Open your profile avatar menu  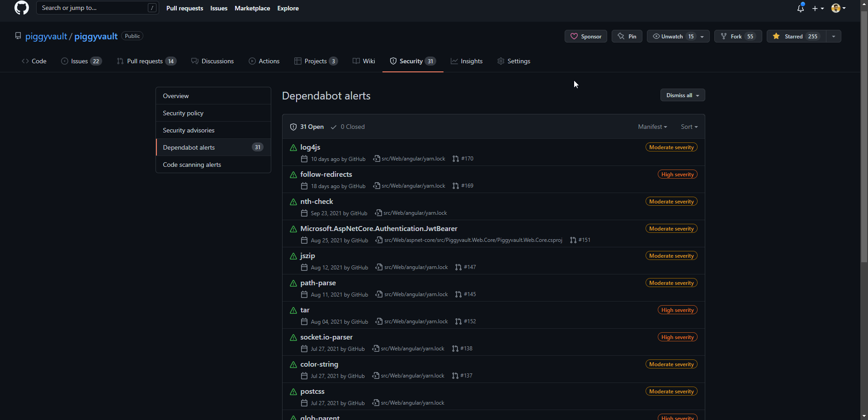pyautogui.click(x=838, y=8)
